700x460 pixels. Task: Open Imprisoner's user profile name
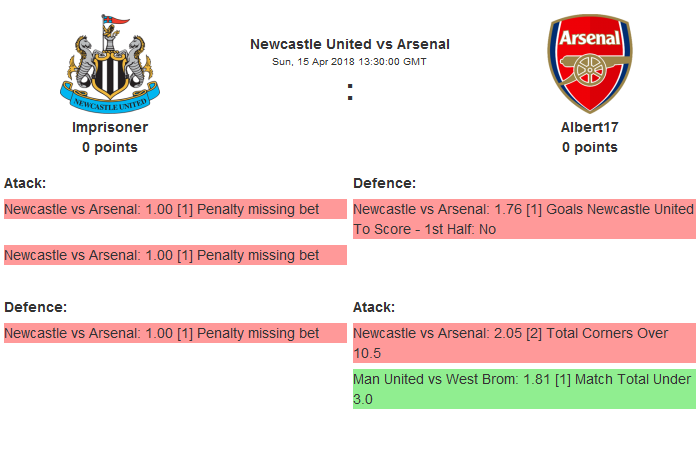pos(110,127)
